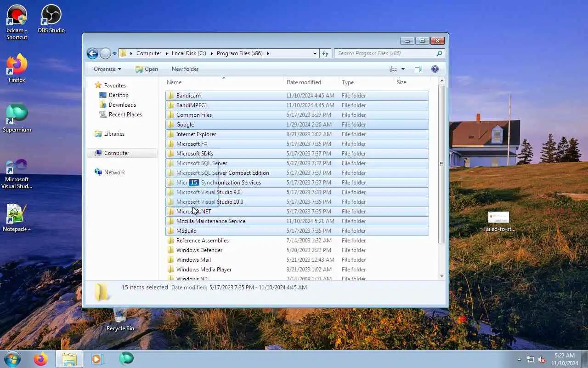
Task: Select the Reference Assemblies folder
Action: click(297, 241)
